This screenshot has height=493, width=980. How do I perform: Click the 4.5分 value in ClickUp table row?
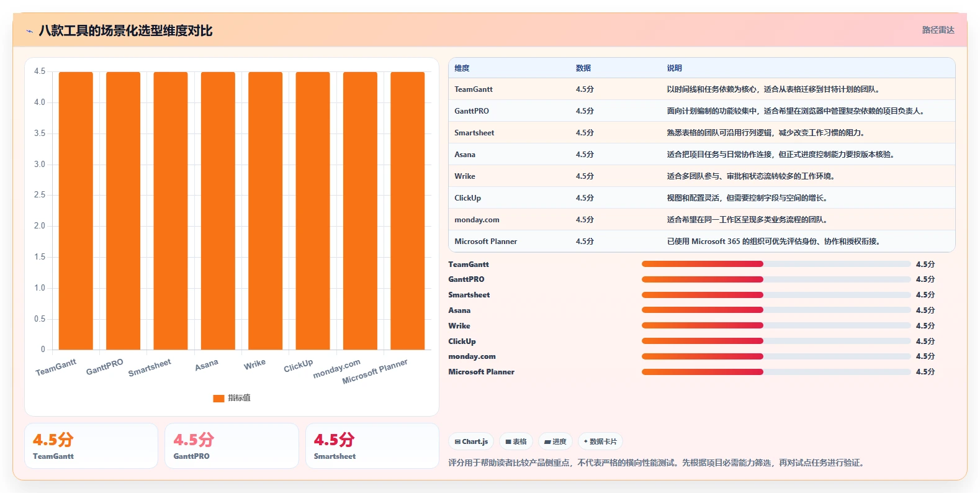point(585,198)
